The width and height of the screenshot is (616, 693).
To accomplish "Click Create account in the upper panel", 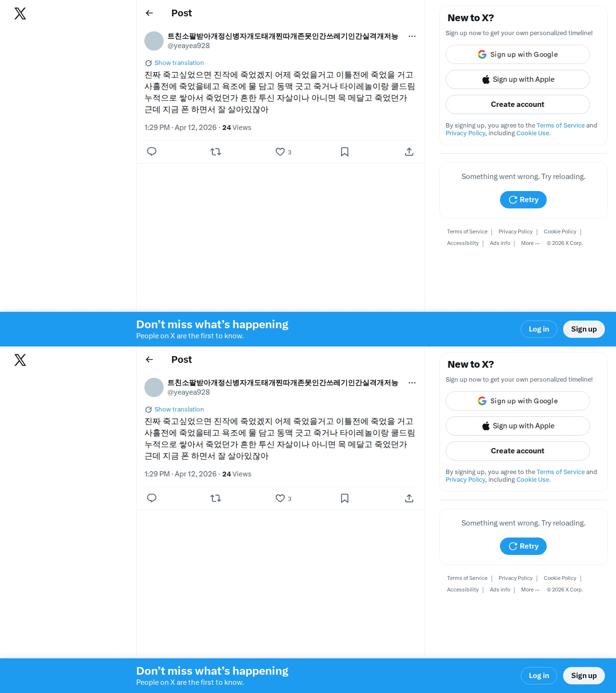I will [518, 104].
